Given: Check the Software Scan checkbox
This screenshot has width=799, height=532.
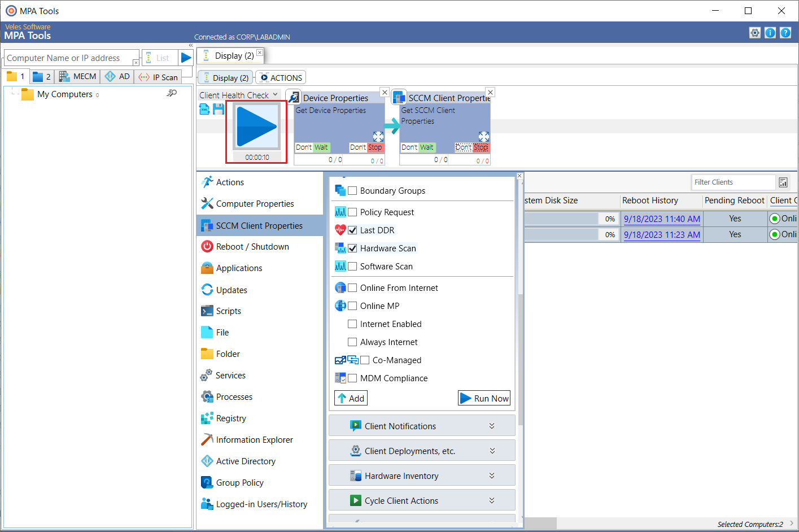Looking at the screenshot, I should pyautogui.click(x=352, y=267).
